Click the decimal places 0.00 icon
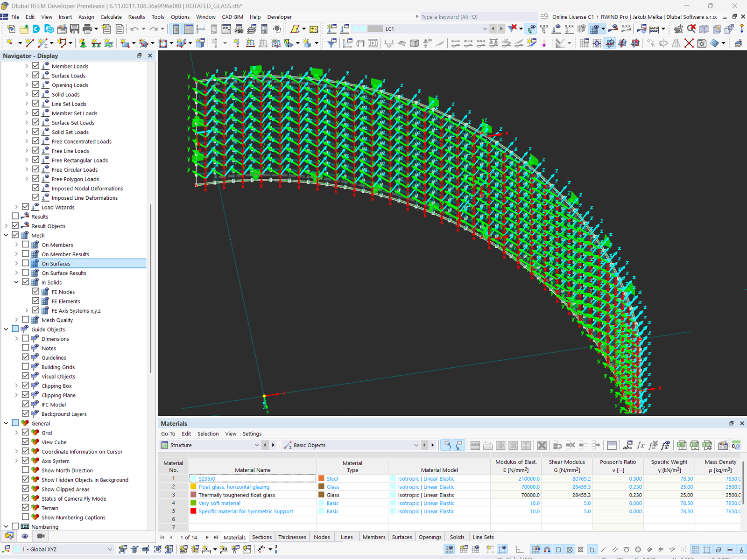Image resolution: width=747 pixels, height=560 pixels. (736, 445)
